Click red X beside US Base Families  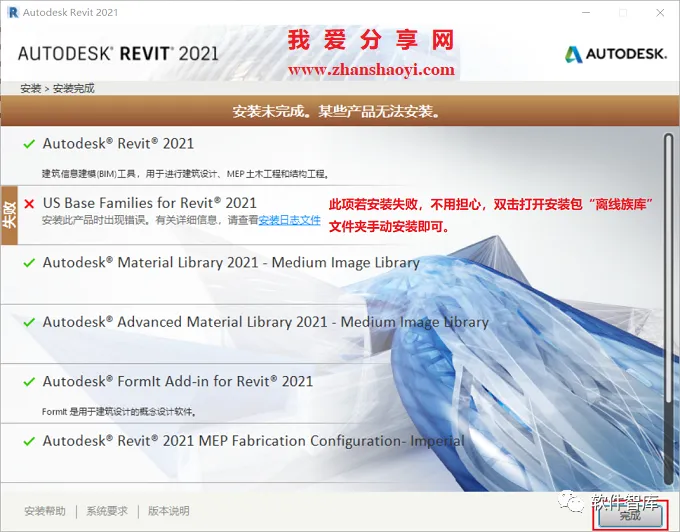coord(29,203)
